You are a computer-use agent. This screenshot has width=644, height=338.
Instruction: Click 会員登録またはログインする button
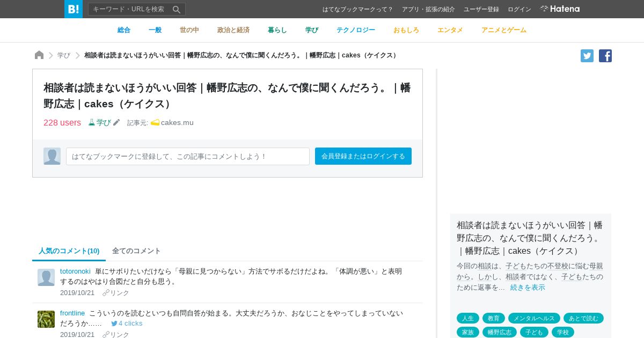tap(363, 156)
